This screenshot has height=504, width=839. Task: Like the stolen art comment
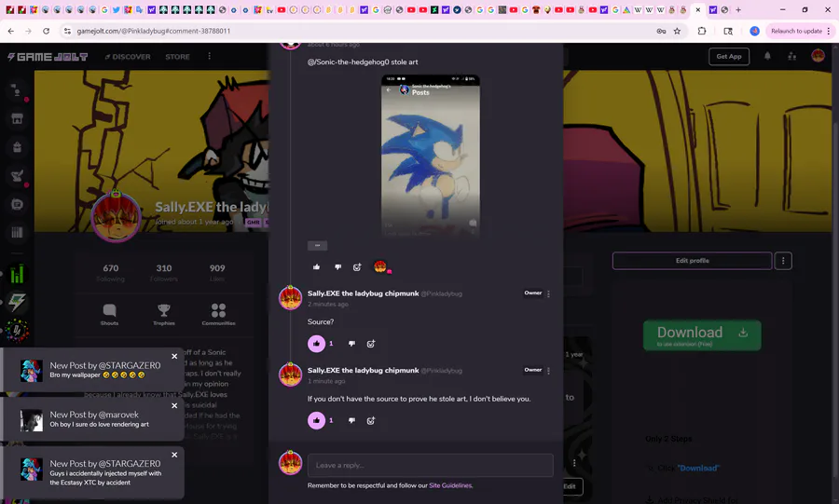316,266
